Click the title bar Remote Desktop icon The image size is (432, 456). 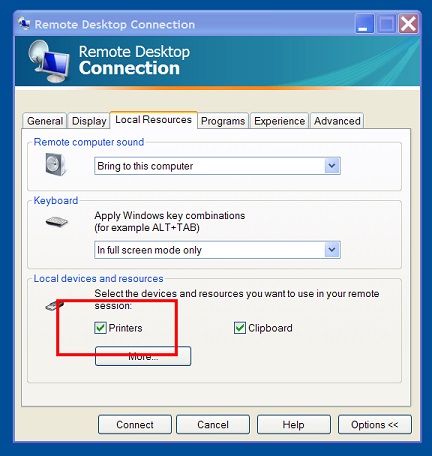tap(24, 24)
